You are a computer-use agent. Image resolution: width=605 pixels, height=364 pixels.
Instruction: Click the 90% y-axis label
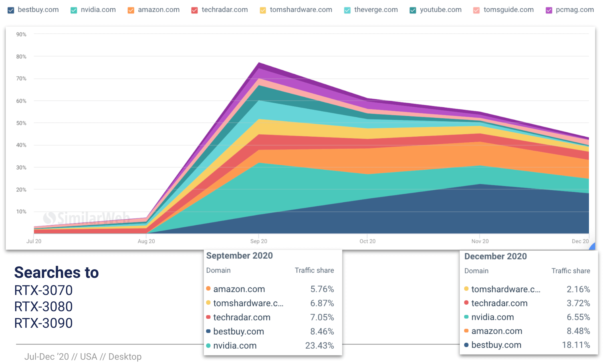pos(21,35)
